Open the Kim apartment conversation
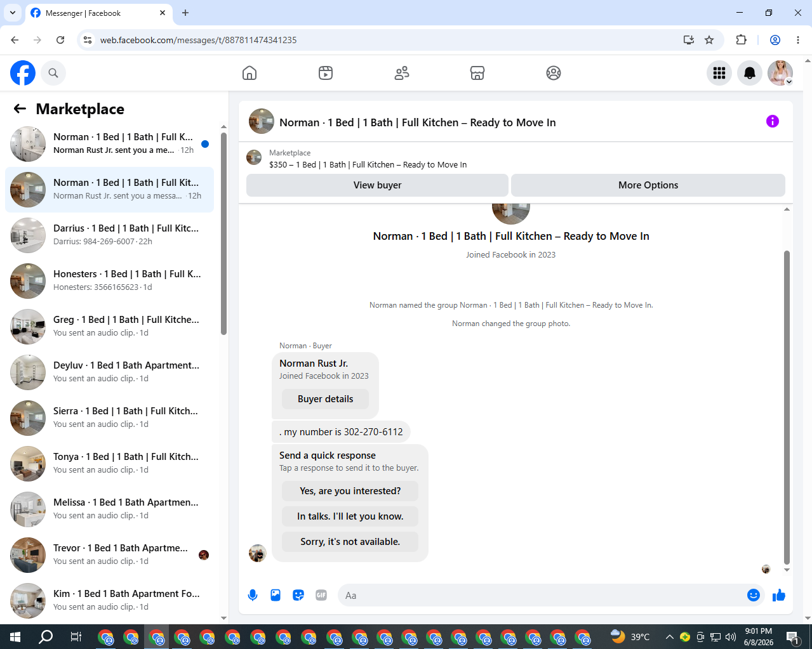The image size is (812, 649). pyautogui.click(x=109, y=601)
